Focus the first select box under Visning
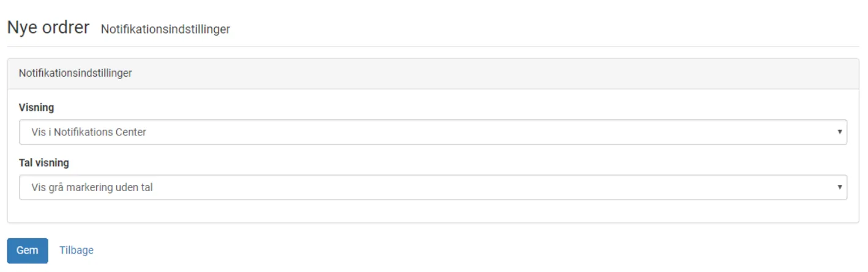Screen dimensions: 868x272 click(433, 132)
